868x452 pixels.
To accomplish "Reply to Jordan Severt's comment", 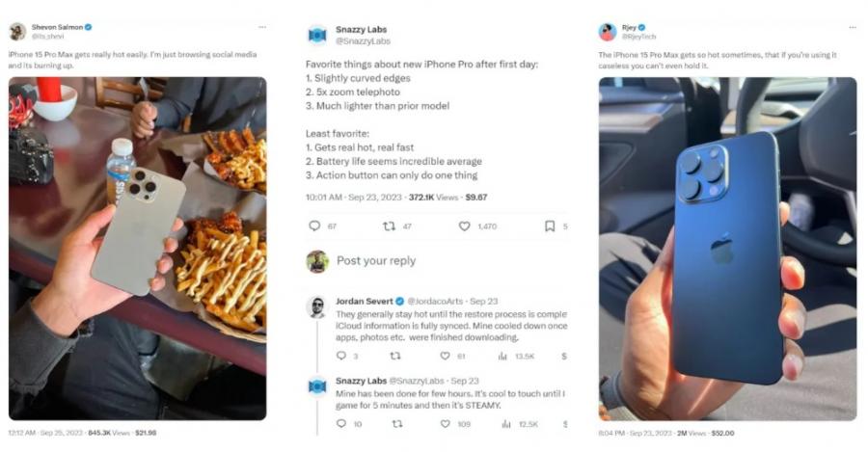I will tap(341, 356).
